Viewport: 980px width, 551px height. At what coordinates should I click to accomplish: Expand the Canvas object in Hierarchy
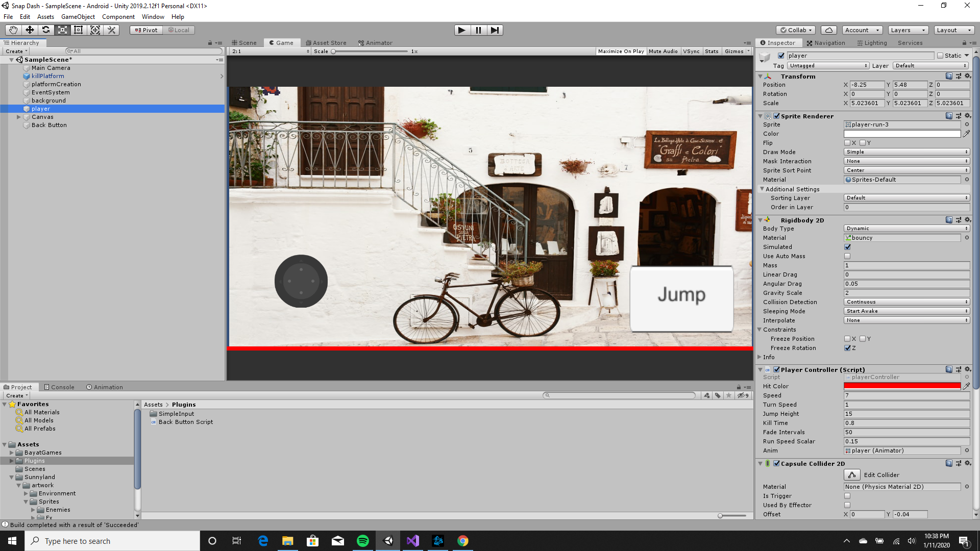coord(19,117)
